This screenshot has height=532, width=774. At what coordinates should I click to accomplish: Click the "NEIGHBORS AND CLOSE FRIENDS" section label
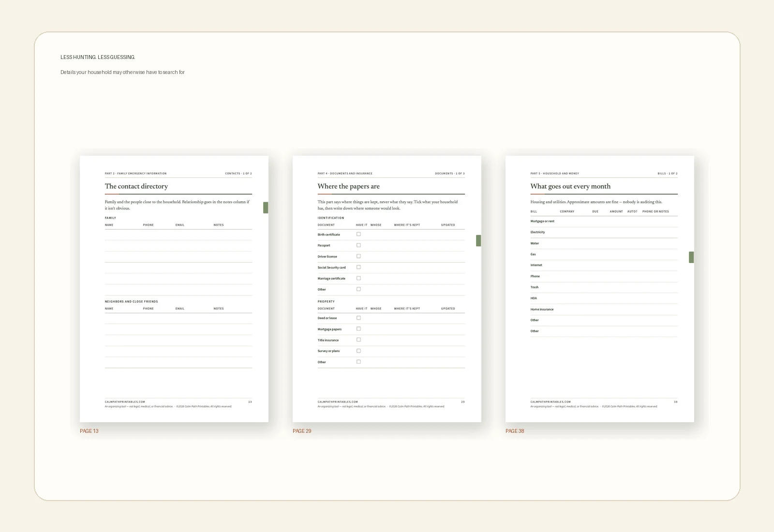(x=132, y=301)
